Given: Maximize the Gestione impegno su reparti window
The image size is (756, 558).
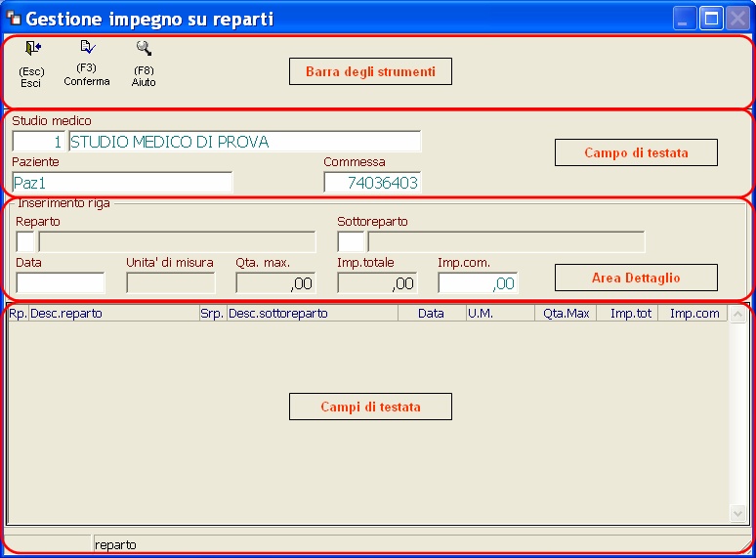Looking at the screenshot, I should click(711, 19).
